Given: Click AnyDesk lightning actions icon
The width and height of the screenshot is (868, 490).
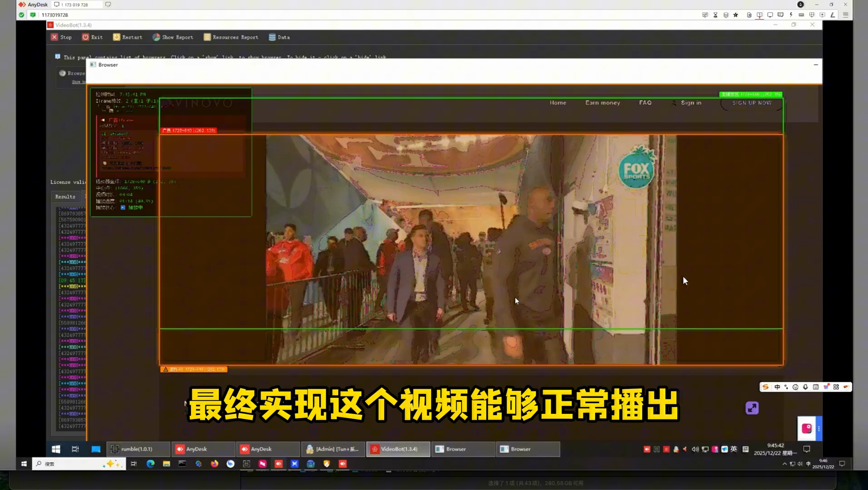Looking at the screenshot, I should (791, 15).
